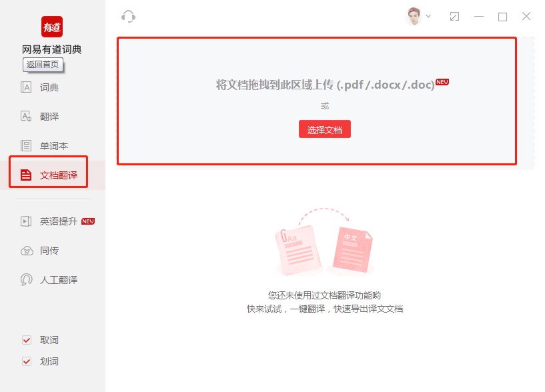The width and height of the screenshot is (545, 392).
Task: Click the toggle fullscreen expand icon
Action: (x=454, y=15)
